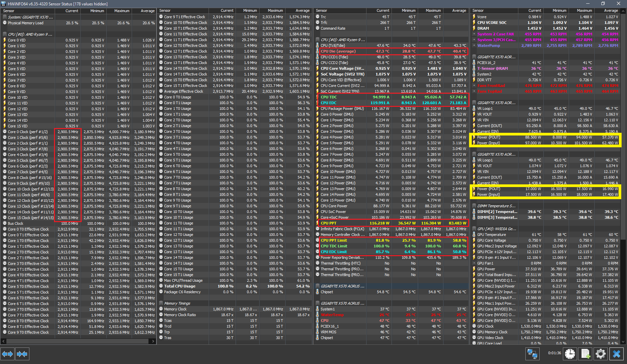Select the CPU EDC Limit row

391,252
